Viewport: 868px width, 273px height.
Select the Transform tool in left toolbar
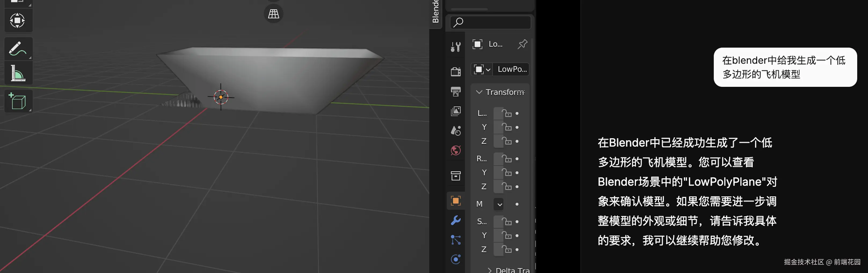point(17,21)
